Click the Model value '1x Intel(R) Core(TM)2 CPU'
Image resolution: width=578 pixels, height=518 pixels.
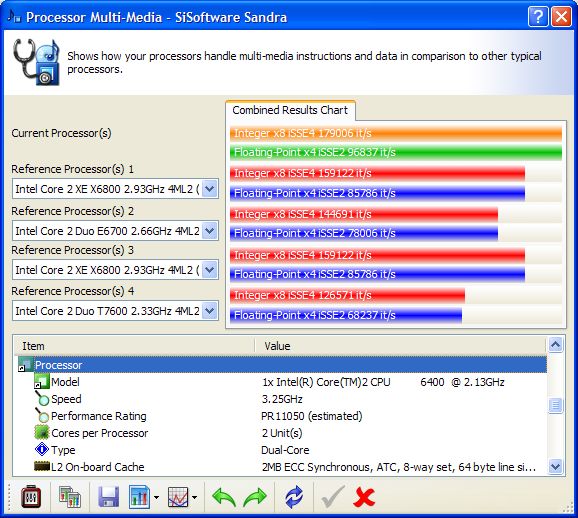pyautogui.click(x=326, y=382)
